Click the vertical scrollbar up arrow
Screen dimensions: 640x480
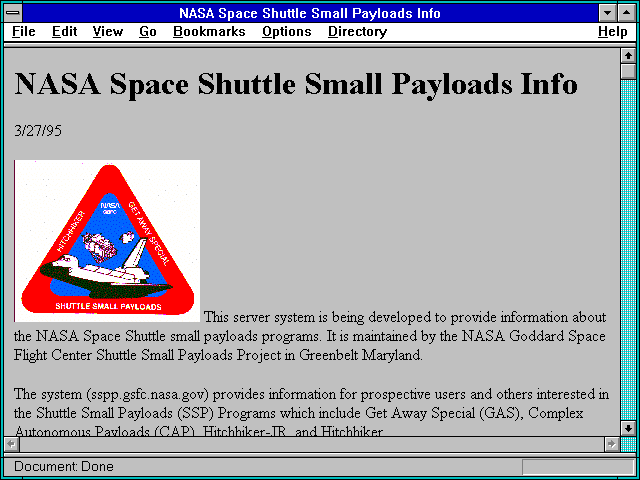coord(628,56)
